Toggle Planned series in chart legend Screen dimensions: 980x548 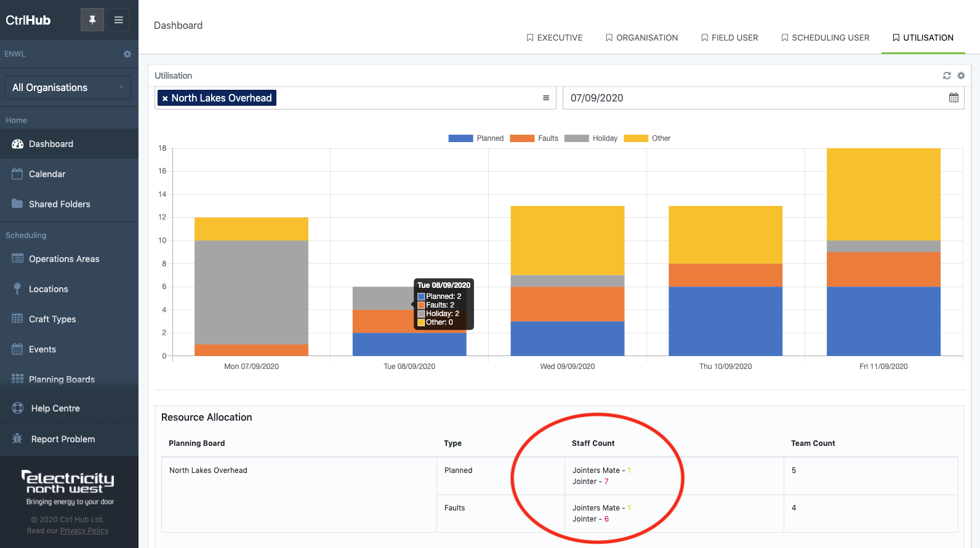click(476, 138)
